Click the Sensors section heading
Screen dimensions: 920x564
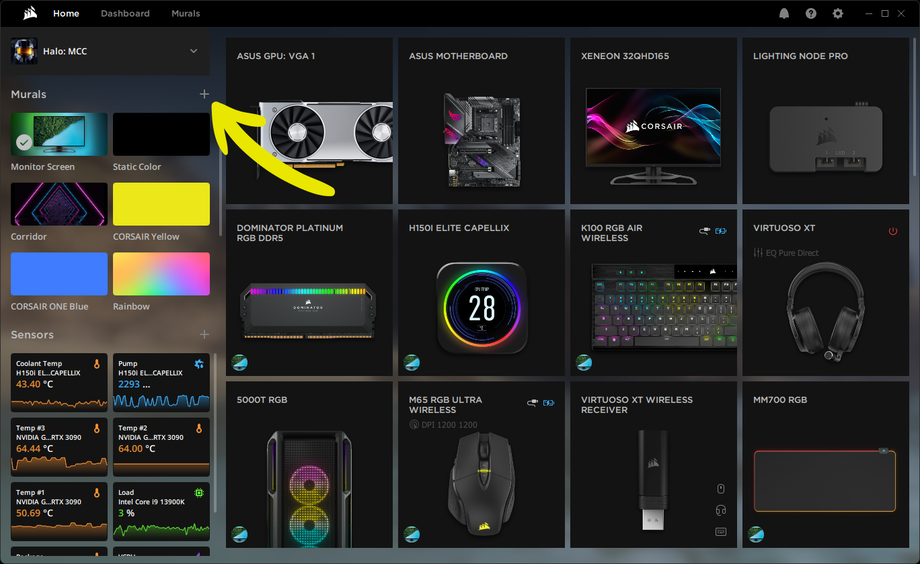[32, 335]
